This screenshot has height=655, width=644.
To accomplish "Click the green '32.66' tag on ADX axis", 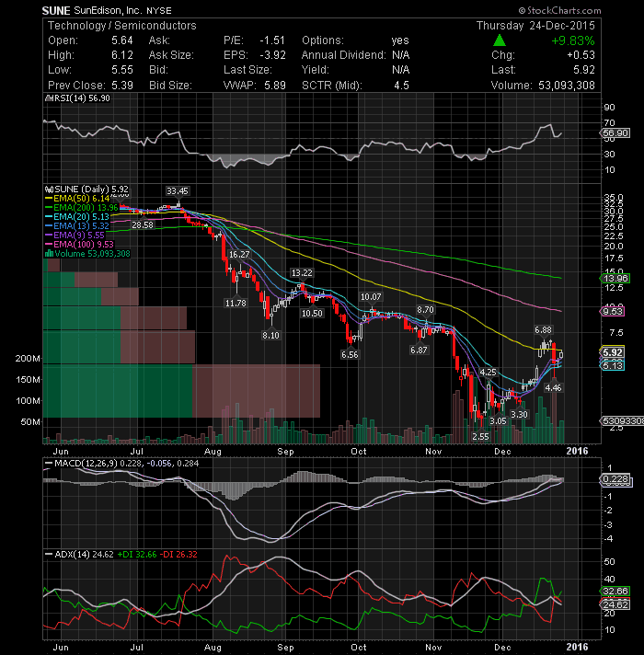I will (x=615, y=591).
